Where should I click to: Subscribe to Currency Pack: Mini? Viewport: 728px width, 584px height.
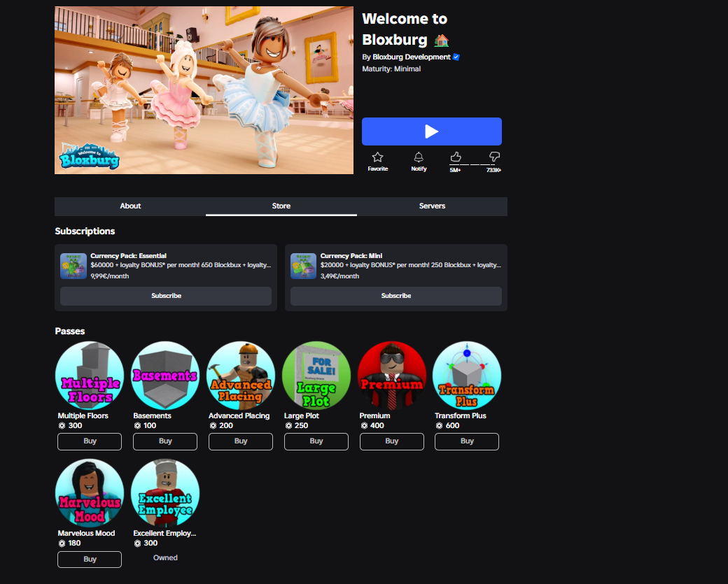[x=396, y=296]
